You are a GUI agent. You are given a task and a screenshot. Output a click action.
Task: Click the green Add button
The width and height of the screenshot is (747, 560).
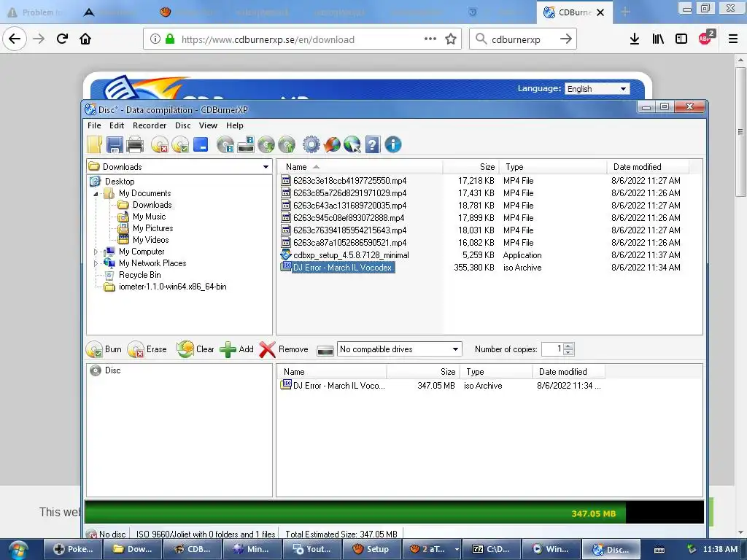(237, 349)
